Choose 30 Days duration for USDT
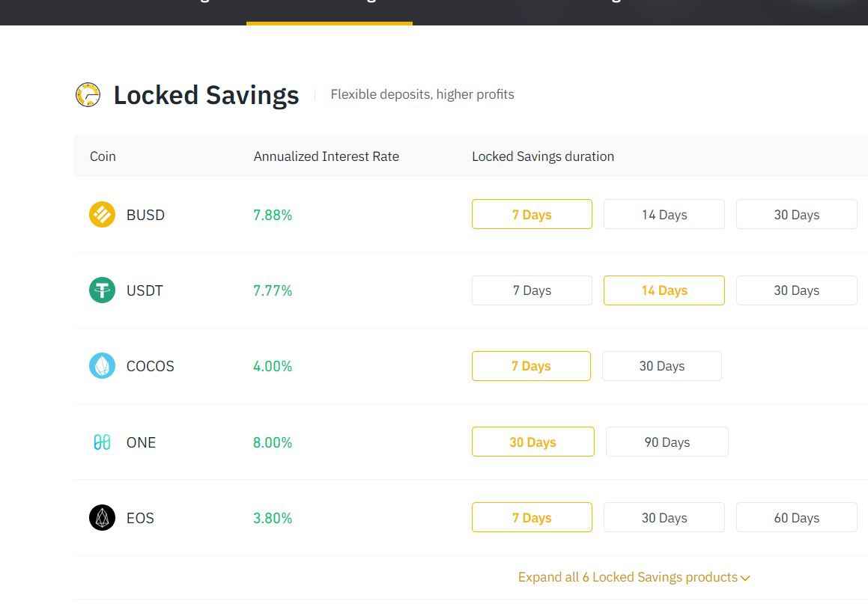 (x=796, y=290)
